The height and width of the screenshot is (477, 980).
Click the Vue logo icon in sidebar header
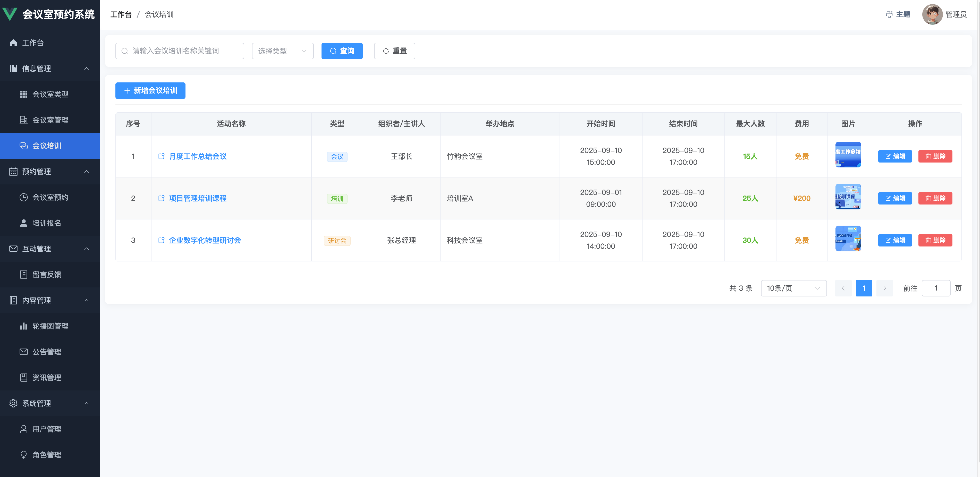click(x=10, y=14)
